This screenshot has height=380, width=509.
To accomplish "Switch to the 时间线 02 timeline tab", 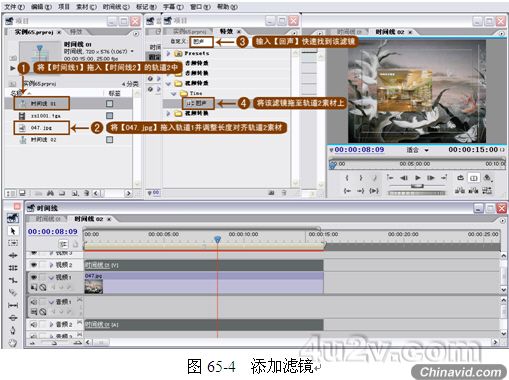I will pos(89,219).
